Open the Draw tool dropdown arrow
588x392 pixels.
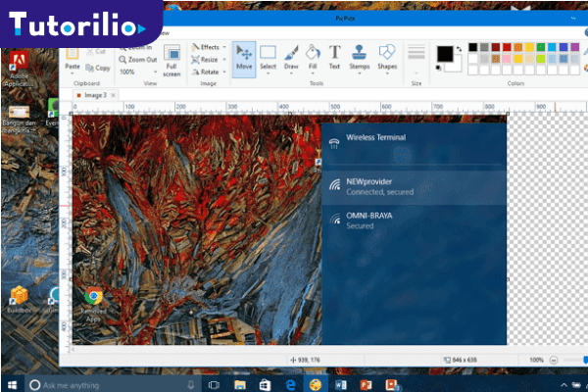(291, 73)
